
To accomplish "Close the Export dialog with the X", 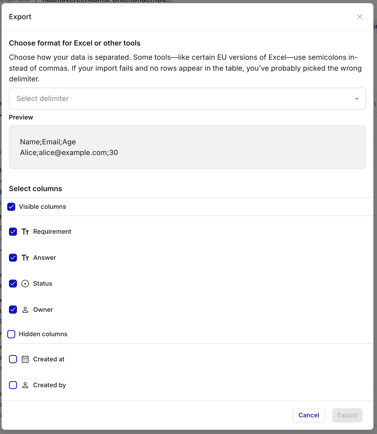I will tap(359, 17).
